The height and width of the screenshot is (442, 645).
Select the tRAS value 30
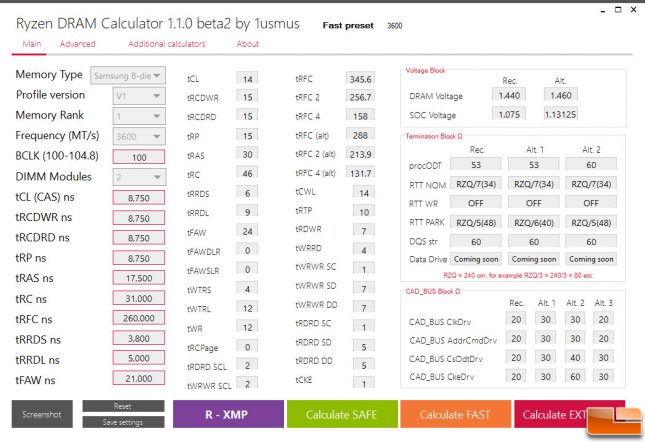(x=247, y=154)
